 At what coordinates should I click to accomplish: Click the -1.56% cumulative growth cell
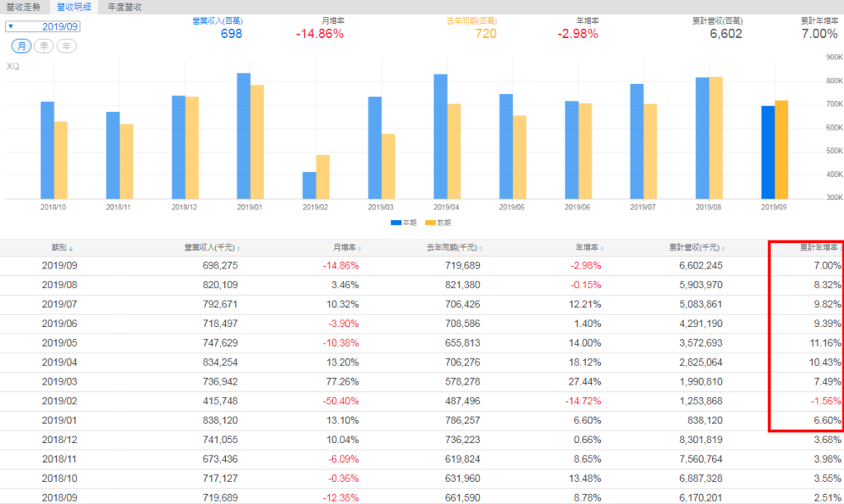point(826,401)
